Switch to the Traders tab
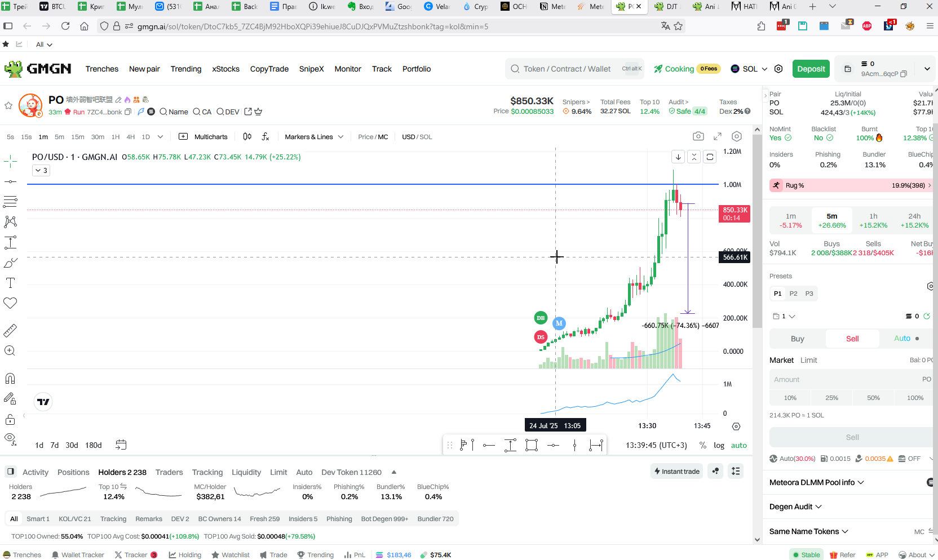 (169, 472)
